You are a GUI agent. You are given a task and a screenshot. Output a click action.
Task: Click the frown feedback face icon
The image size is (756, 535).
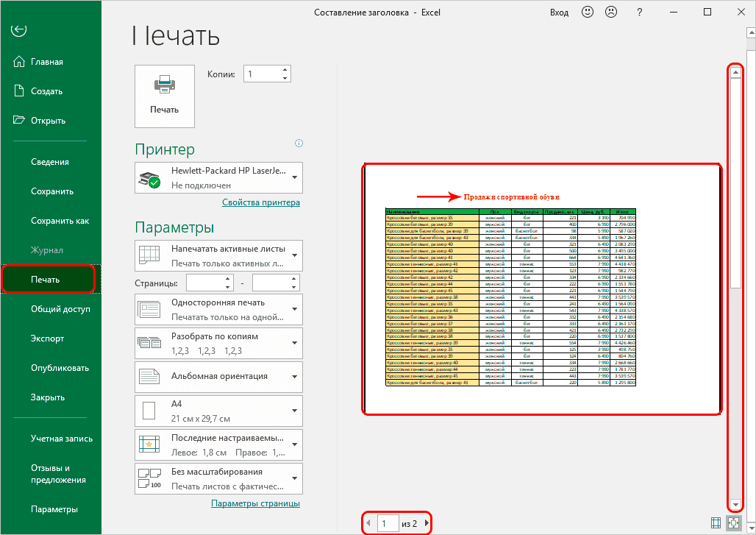[x=610, y=13]
